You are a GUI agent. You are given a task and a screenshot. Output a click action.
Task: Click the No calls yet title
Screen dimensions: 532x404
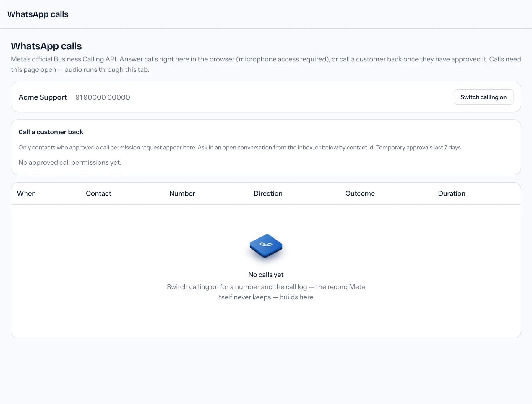tap(266, 275)
